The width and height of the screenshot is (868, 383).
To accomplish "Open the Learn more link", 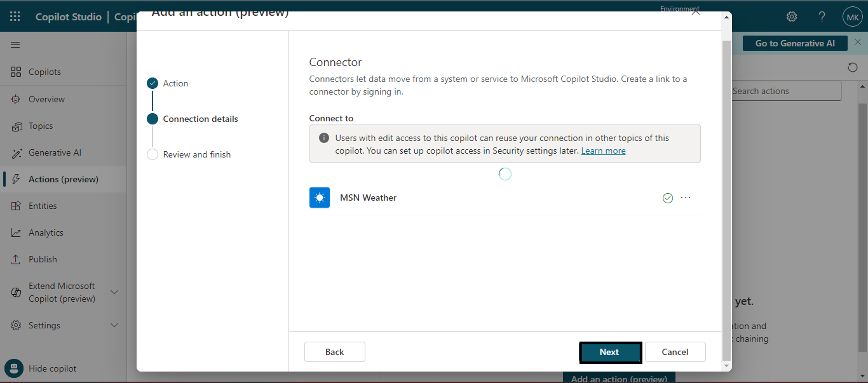I will (x=603, y=151).
